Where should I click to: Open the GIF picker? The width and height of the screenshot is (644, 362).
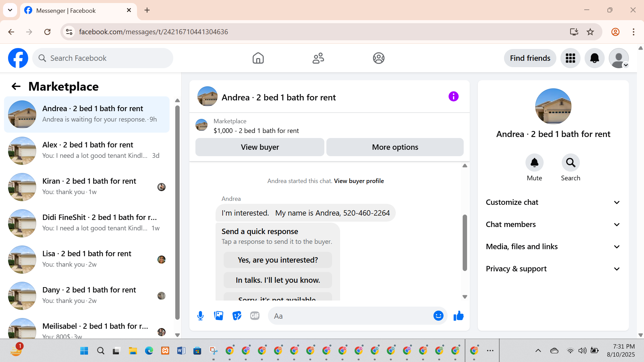255,316
